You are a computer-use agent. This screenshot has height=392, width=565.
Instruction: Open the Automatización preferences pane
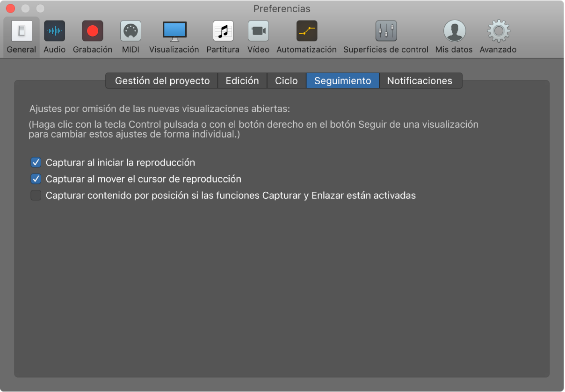(x=306, y=37)
